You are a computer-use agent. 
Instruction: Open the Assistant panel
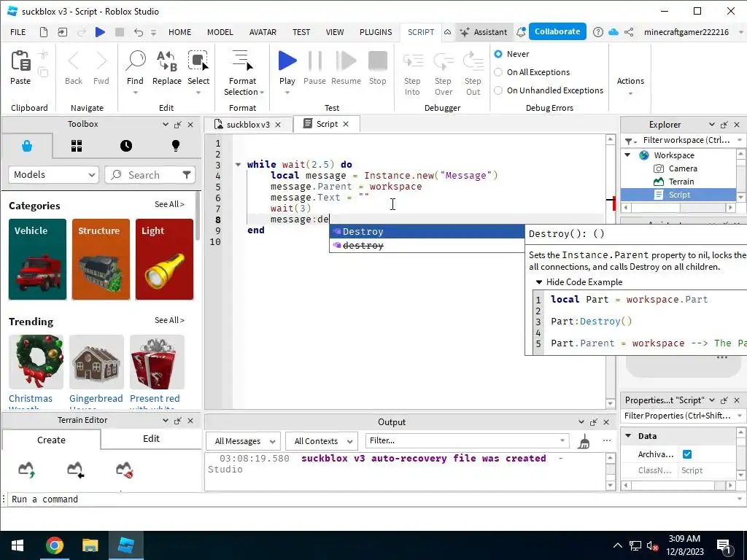(x=483, y=32)
